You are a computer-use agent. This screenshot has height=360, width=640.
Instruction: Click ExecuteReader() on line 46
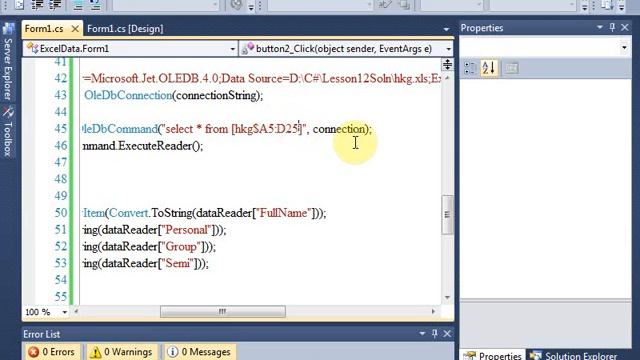[160, 146]
